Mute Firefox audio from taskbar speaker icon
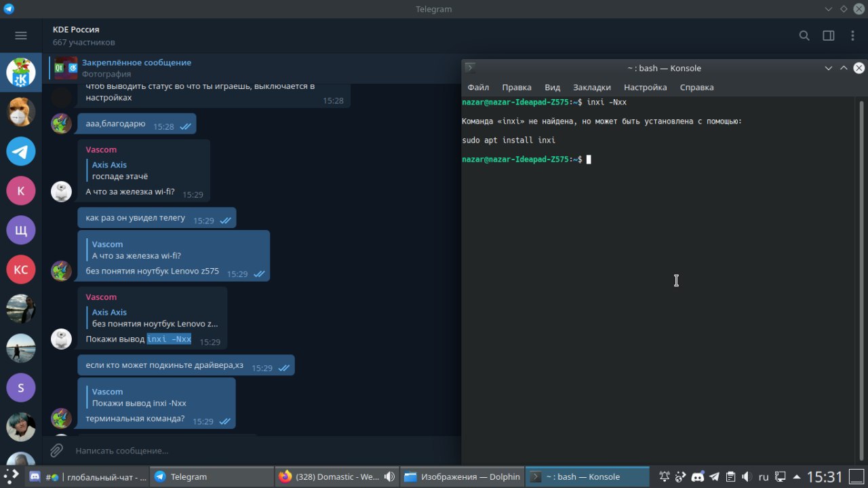 click(390, 476)
